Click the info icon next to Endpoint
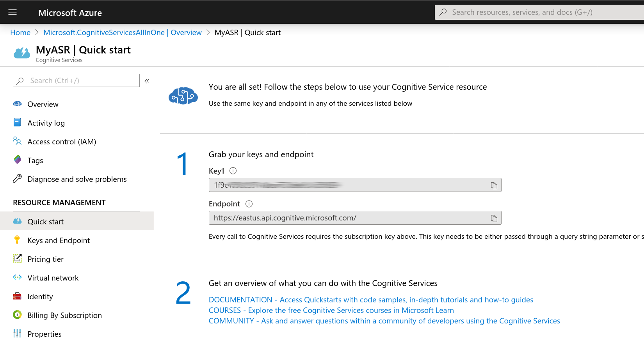The width and height of the screenshot is (644, 341). [249, 204]
